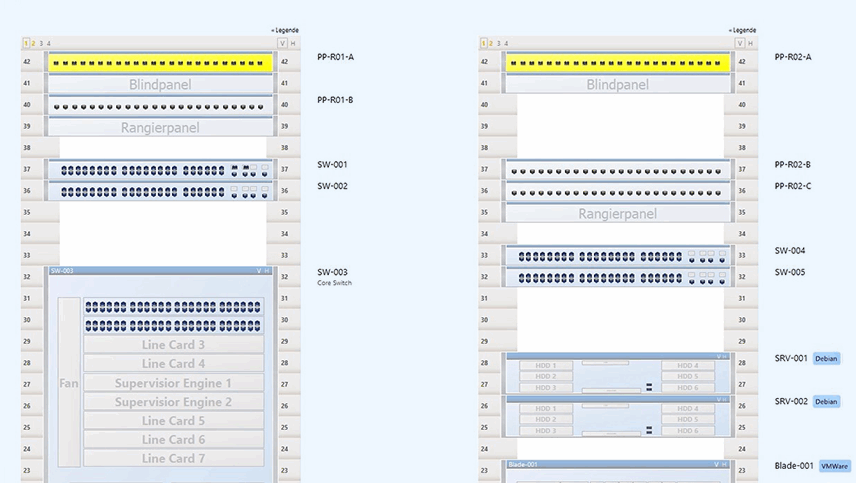Screen dimensions: 856x483
Task: Switch to tab 3 on right rack
Action: tap(498, 44)
